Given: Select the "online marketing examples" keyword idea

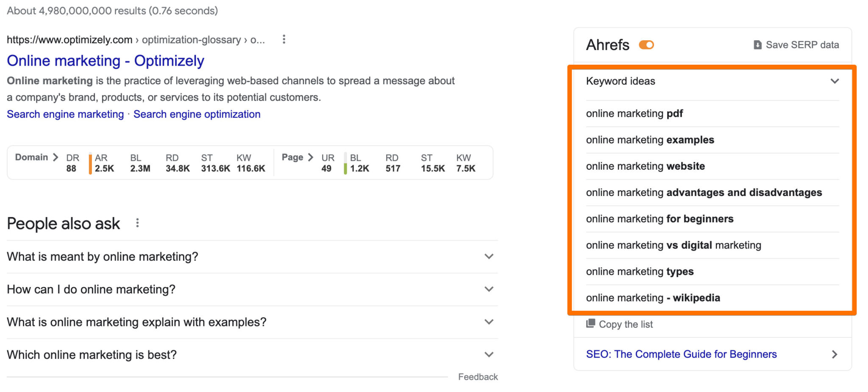Looking at the screenshot, I should tap(649, 140).
